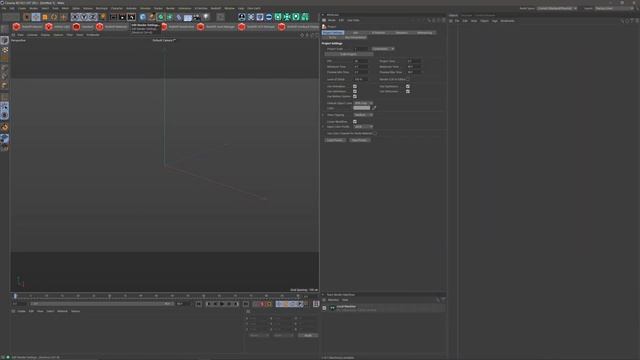
Task: Toggle Use Generators checkbox
Action: tap(355, 91)
